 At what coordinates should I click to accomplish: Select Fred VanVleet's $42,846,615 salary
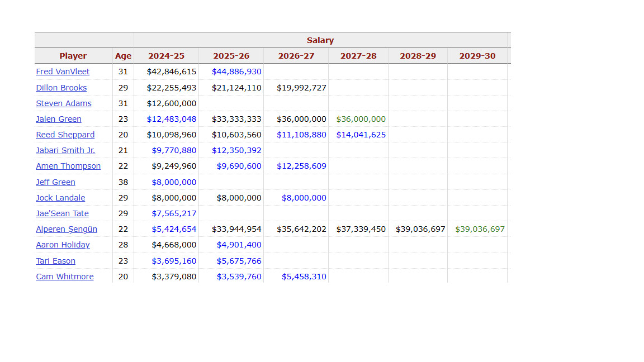click(171, 72)
